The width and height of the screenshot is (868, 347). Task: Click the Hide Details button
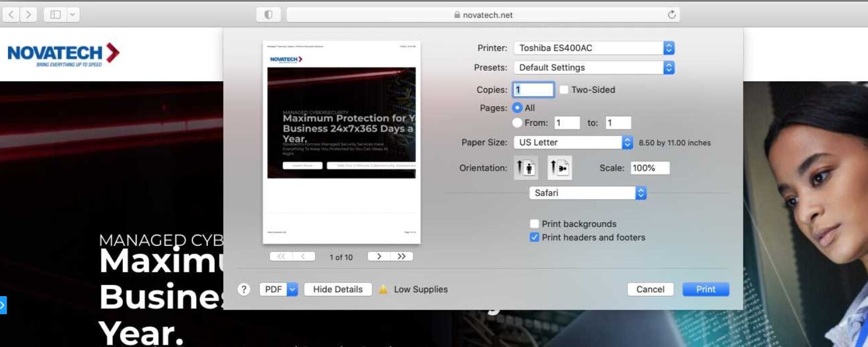[338, 289]
